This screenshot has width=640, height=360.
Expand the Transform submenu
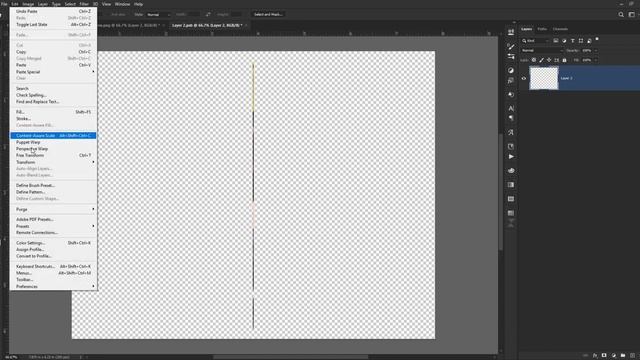coord(53,162)
